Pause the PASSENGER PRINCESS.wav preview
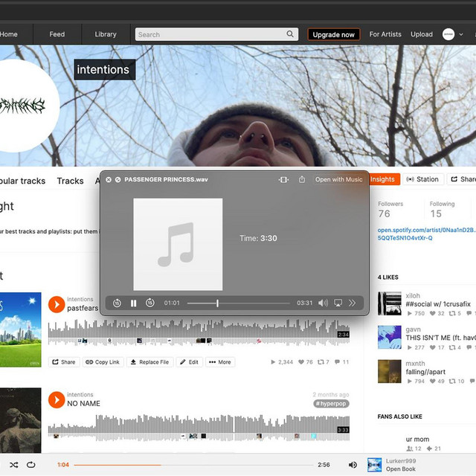Image resolution: width=476 pixels, height=476 pixels. [134, 303]
